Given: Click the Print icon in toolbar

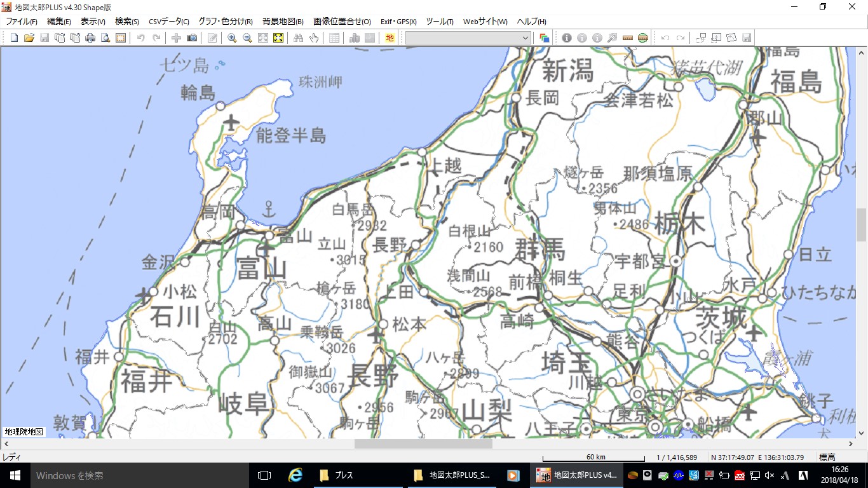Looking at the screenshot, I should point(90,38).
